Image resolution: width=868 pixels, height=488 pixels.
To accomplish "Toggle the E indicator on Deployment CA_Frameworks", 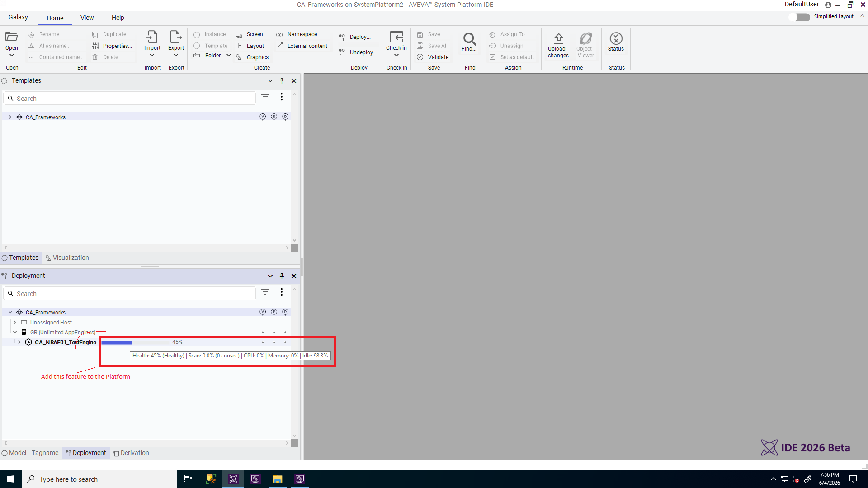I will [274, 312].
